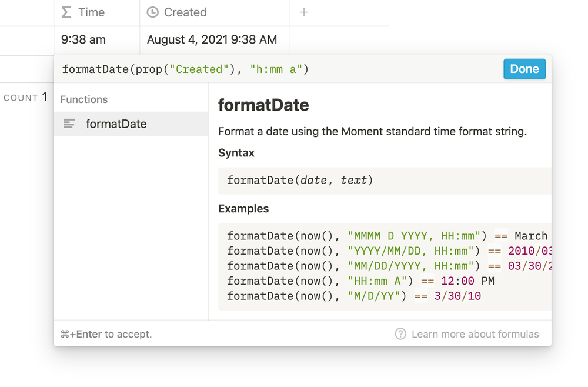The image size is (588, 387).
Task: Click the formatDate title in the description pane
Action: click(263, 105)
